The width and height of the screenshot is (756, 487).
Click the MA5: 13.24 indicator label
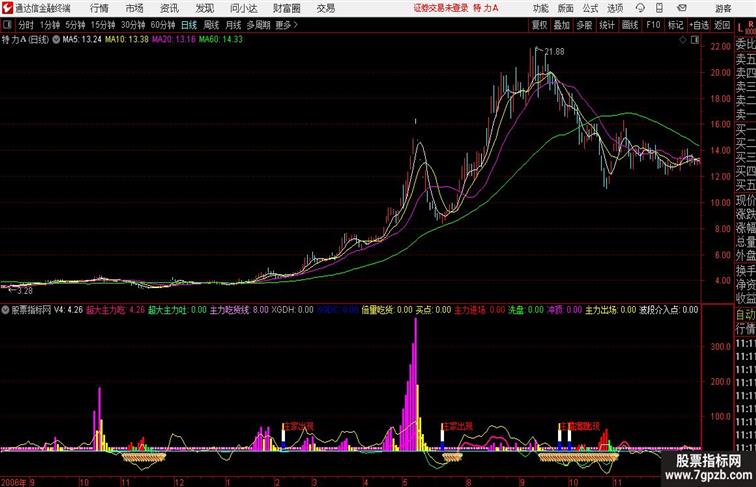[82, 40]
